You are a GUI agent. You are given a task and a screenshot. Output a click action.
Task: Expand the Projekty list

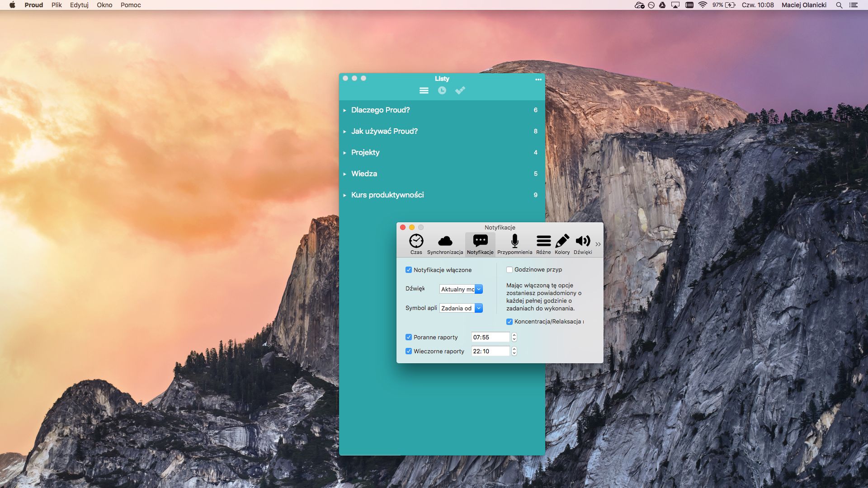coord(344,153)
